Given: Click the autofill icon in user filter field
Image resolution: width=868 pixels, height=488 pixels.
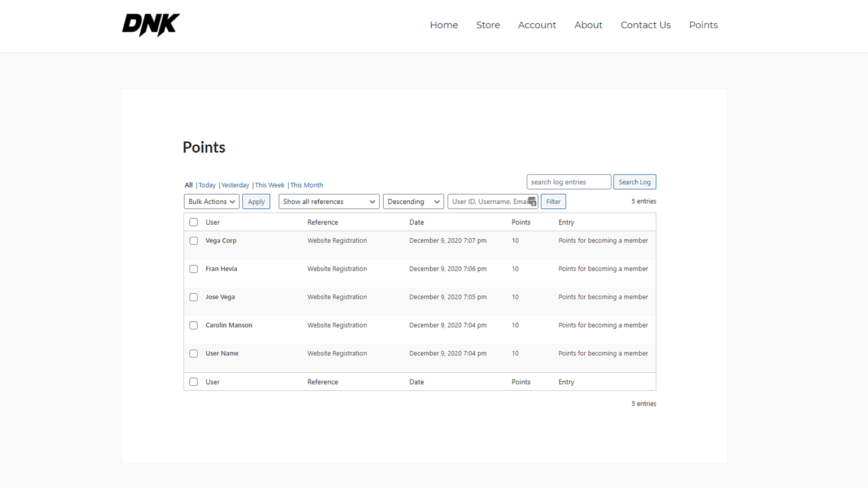Looking at the screenshot, I should click(x=532, y=202).
